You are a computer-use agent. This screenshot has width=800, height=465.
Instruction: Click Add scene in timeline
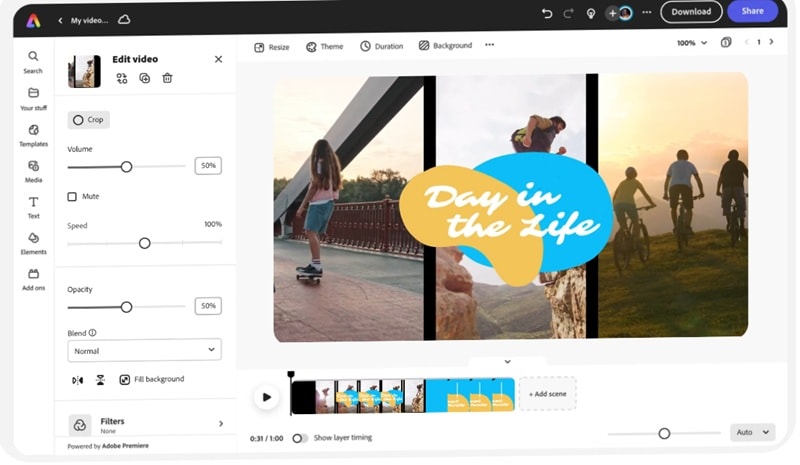(547, 394)
